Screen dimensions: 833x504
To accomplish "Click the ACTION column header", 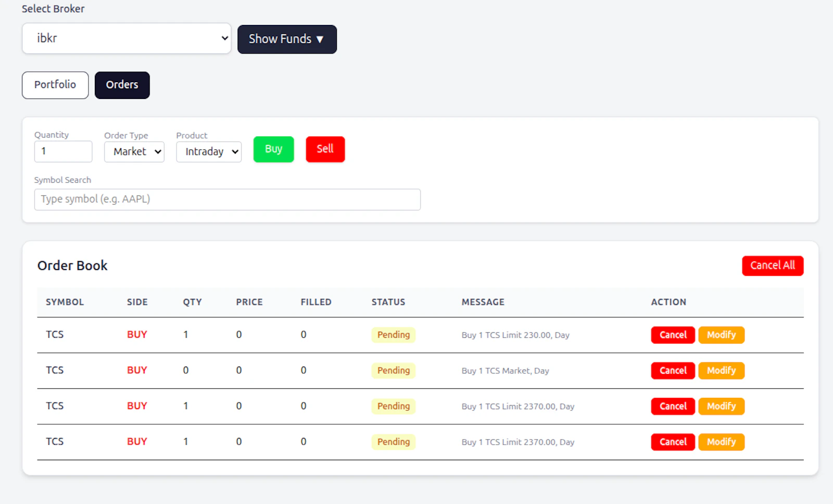I will [x=668, y=302].
